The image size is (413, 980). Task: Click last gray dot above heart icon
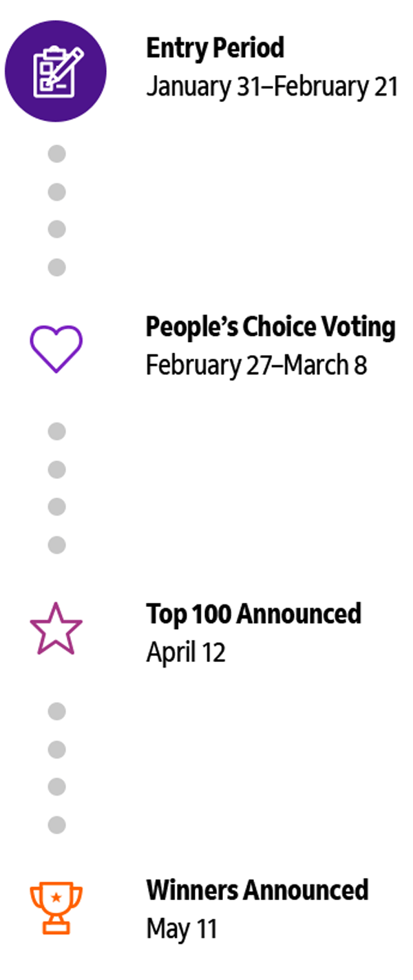56,267
